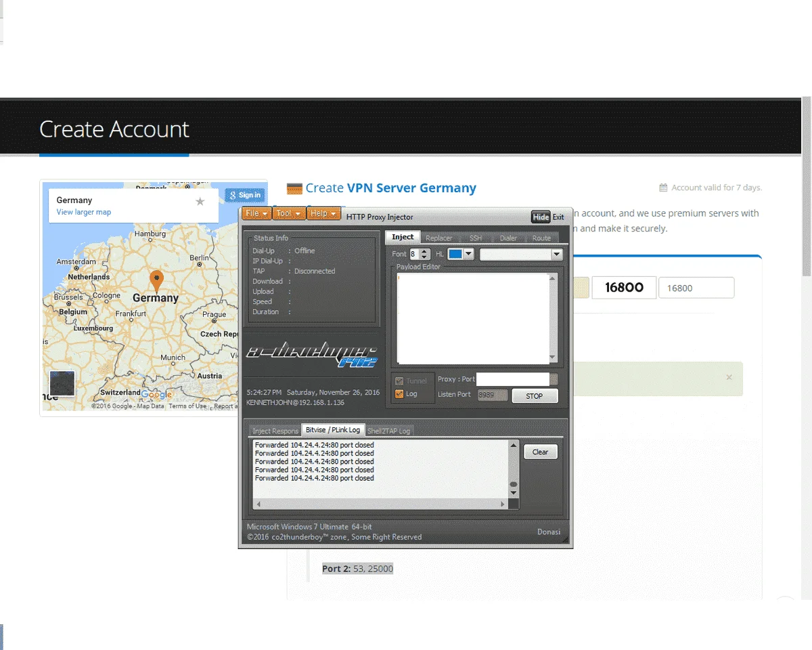
Task: Click the Proxy : Port input field
Action: (513, 380)
